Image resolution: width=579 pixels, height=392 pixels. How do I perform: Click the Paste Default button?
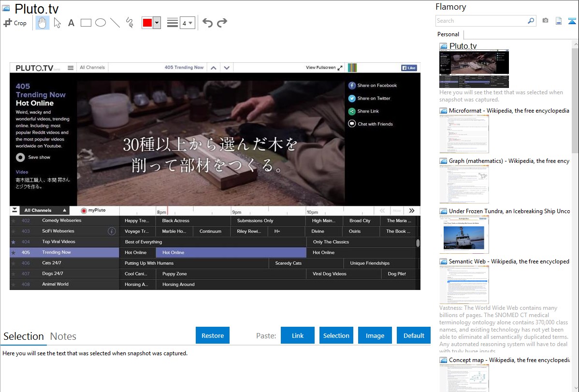414,335
